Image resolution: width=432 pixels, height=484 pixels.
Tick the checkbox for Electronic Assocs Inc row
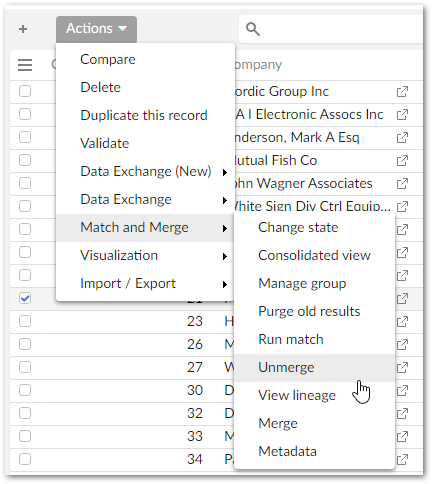point(25,114)
